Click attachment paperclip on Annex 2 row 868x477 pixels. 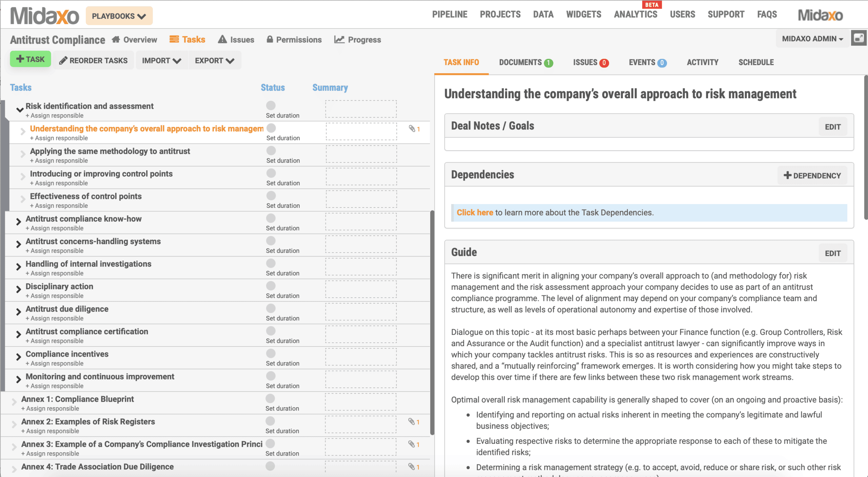click(412, 422)
